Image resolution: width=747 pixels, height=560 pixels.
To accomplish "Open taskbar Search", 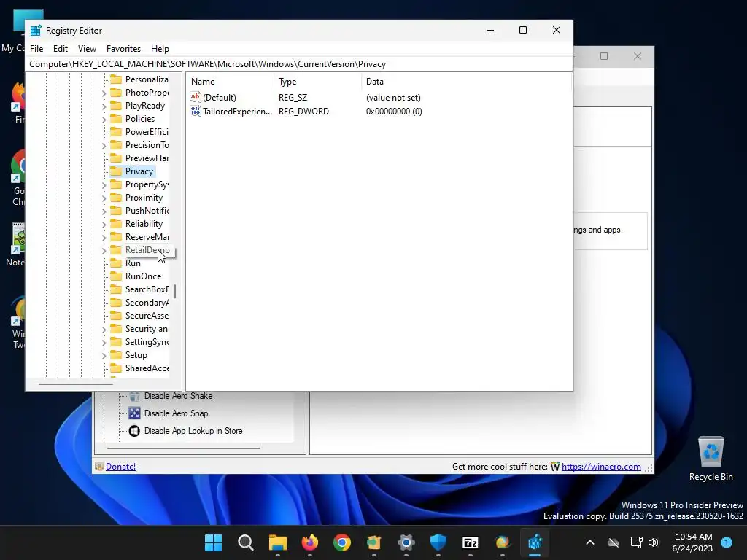I will 245,542.
